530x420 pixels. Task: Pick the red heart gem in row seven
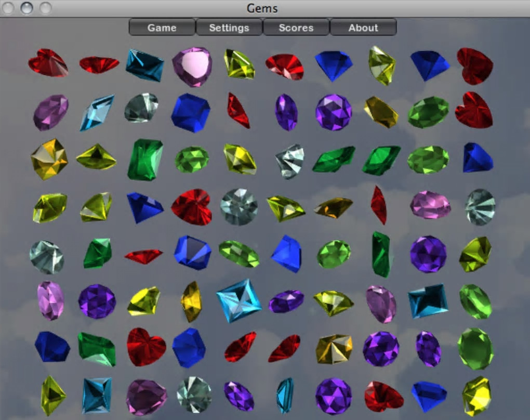click(146, 347)
